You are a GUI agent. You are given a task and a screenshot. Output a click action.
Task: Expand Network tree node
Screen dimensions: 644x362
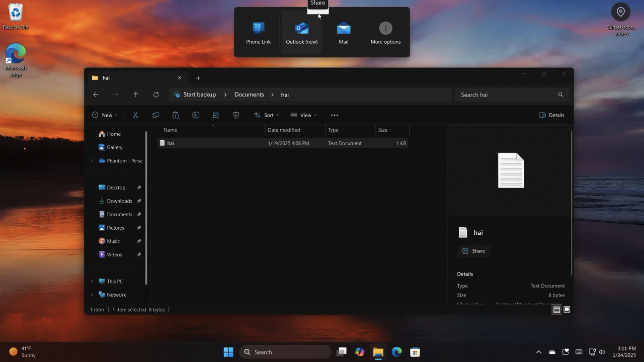[x=92, y=295]
